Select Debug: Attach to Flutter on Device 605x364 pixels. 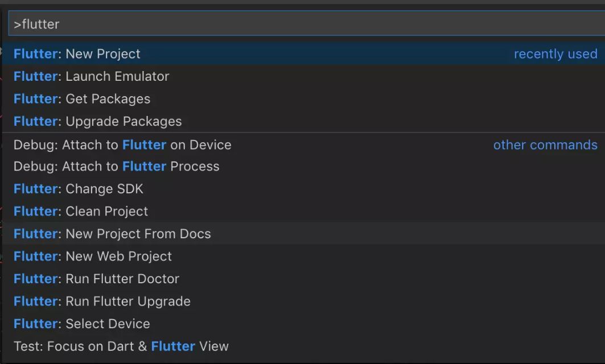tap(122, 145)
